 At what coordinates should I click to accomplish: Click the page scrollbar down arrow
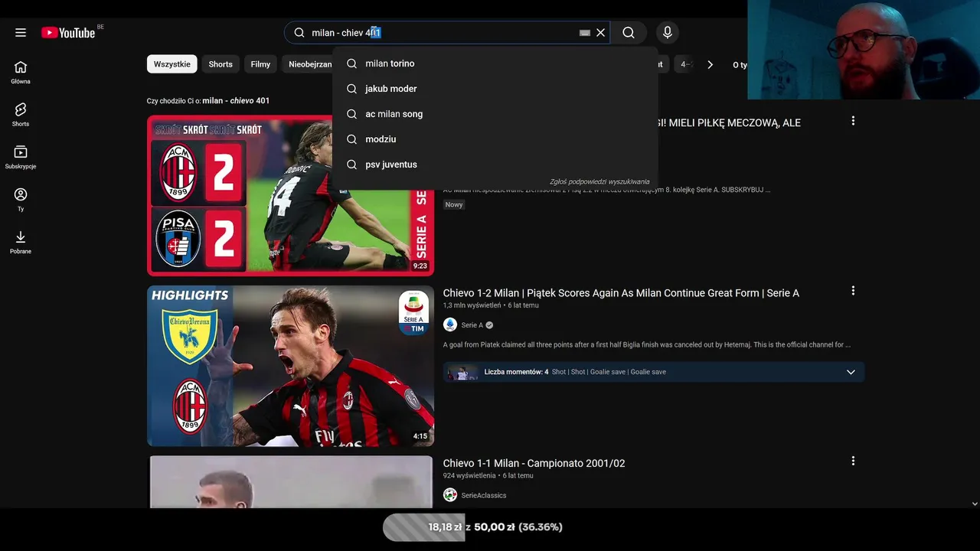975,504
